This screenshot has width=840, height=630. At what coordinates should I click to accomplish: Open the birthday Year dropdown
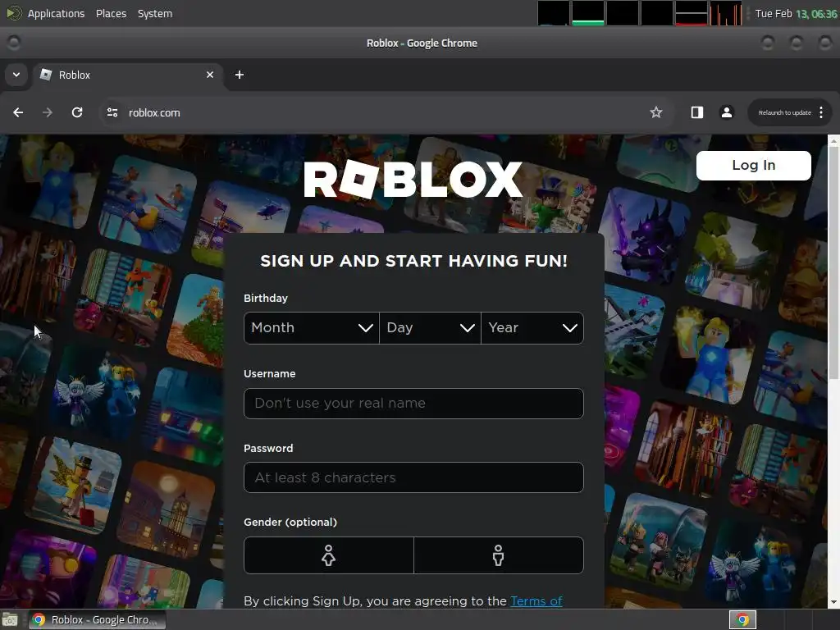[532, 328]
